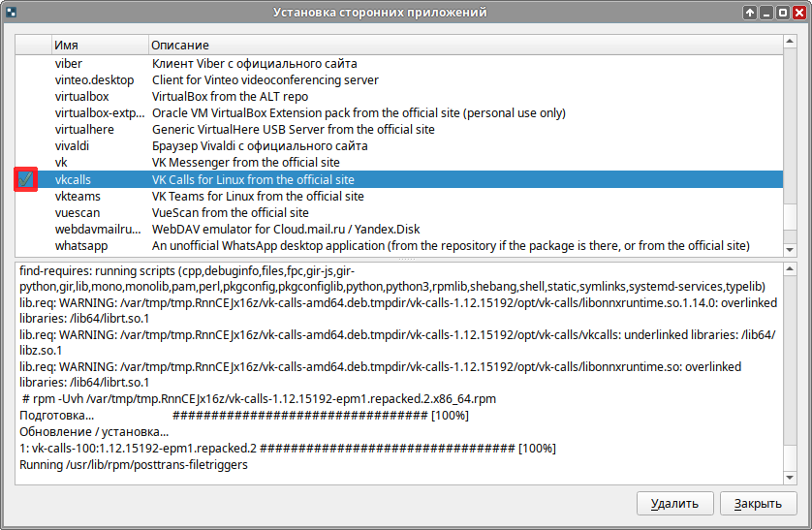Click log pane scrollbar up arrow
812x530 pixels.
pyautogui.click(x=790, y=268)
